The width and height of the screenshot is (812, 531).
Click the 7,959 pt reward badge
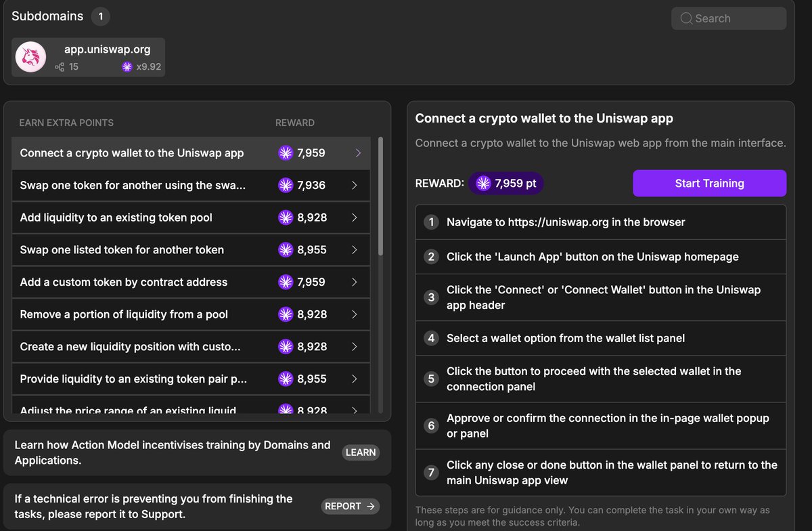click(x=506, y=184)
